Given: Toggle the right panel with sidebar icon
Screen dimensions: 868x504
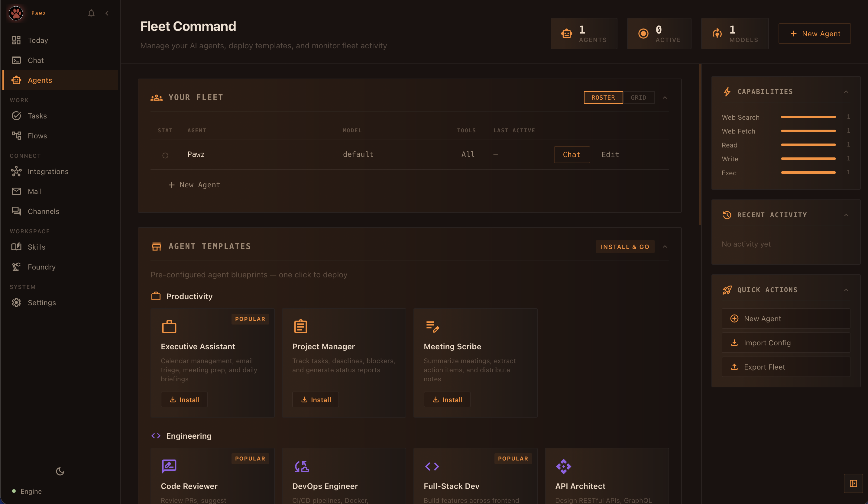Looking at the screenshot, I should click(853, 483).
